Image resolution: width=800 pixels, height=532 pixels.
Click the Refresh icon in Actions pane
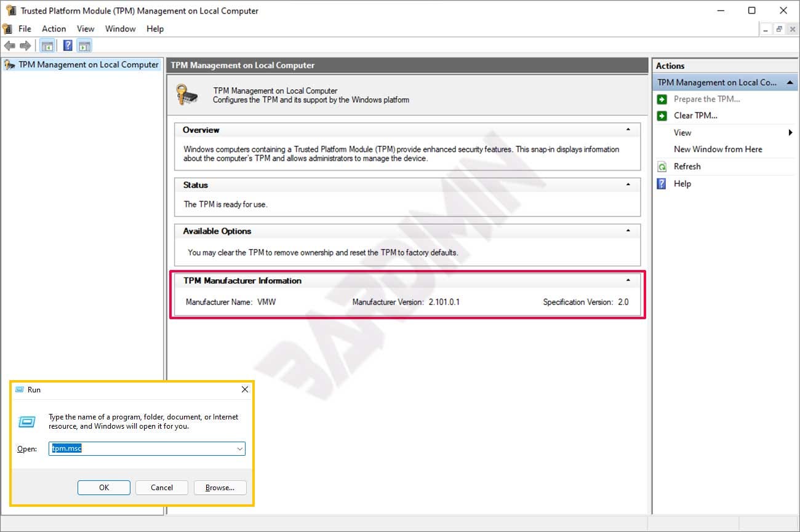[663, 166]
